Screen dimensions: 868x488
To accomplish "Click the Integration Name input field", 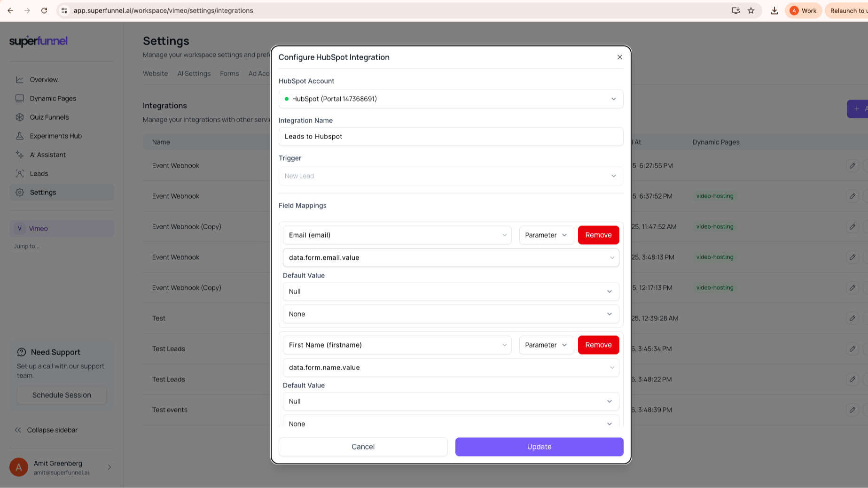I will 451,136.
